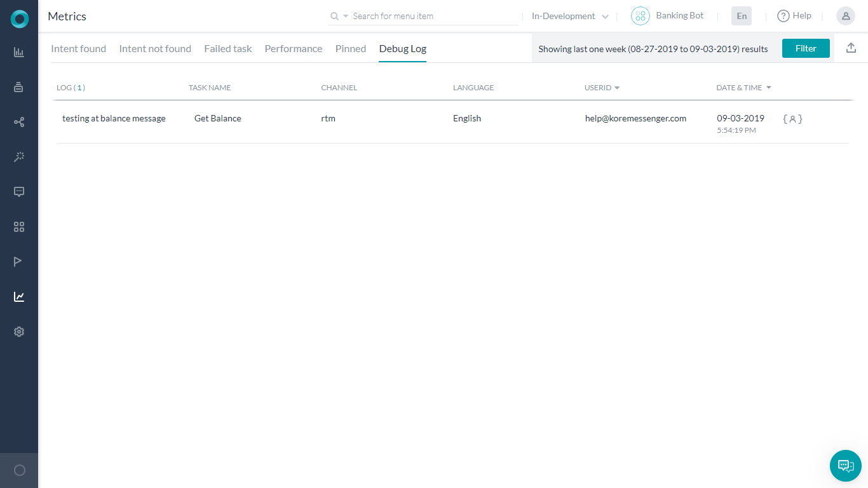Sort by DATE & TIME column arrow
868x488 pixels.
(x=769, y=88)
